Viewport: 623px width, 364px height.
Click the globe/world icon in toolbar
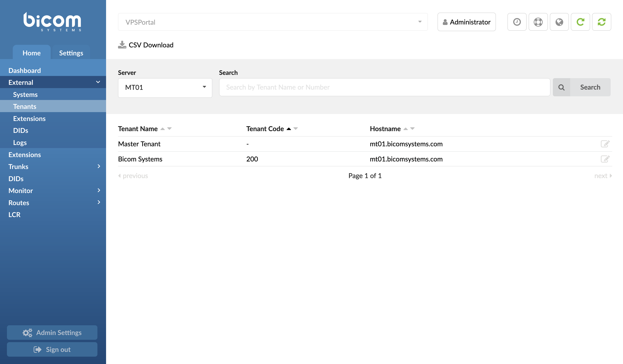pyautogui.click(x=559, y=22)
